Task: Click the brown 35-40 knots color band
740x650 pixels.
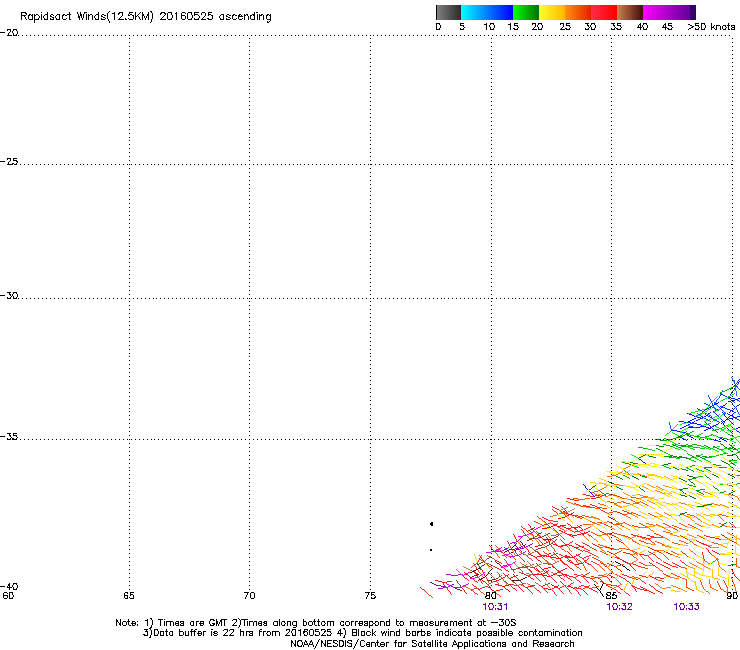Action: 630,12
